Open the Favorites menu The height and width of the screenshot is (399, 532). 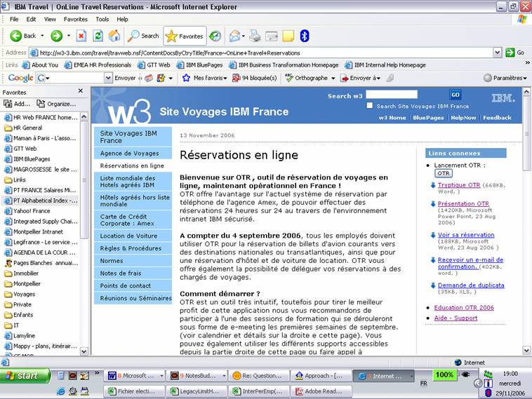pyautogui.click(x=75, y=20)
